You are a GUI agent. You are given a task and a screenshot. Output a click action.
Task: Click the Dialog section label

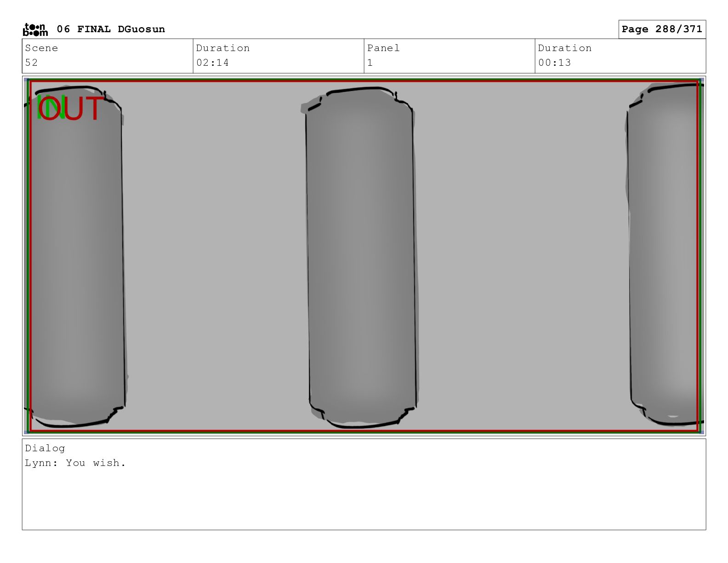pyautogui.click(x=45, y=448)
